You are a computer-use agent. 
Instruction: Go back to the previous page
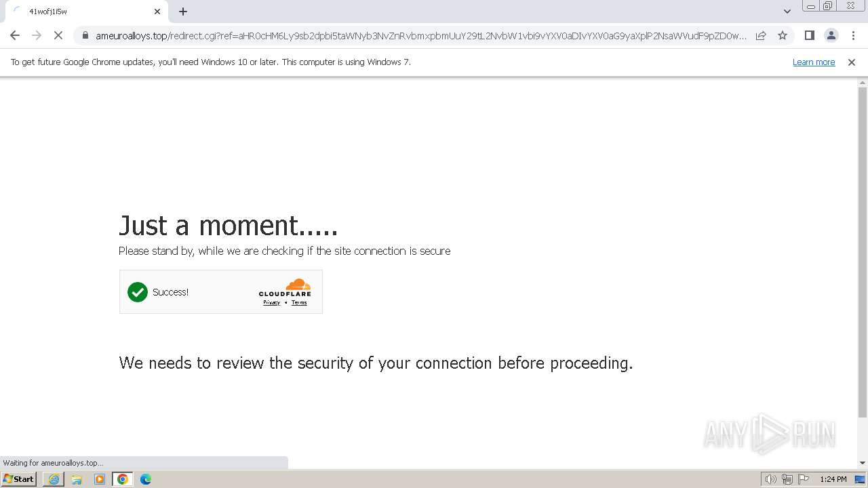pyautogui.click(x=15, y=35)
